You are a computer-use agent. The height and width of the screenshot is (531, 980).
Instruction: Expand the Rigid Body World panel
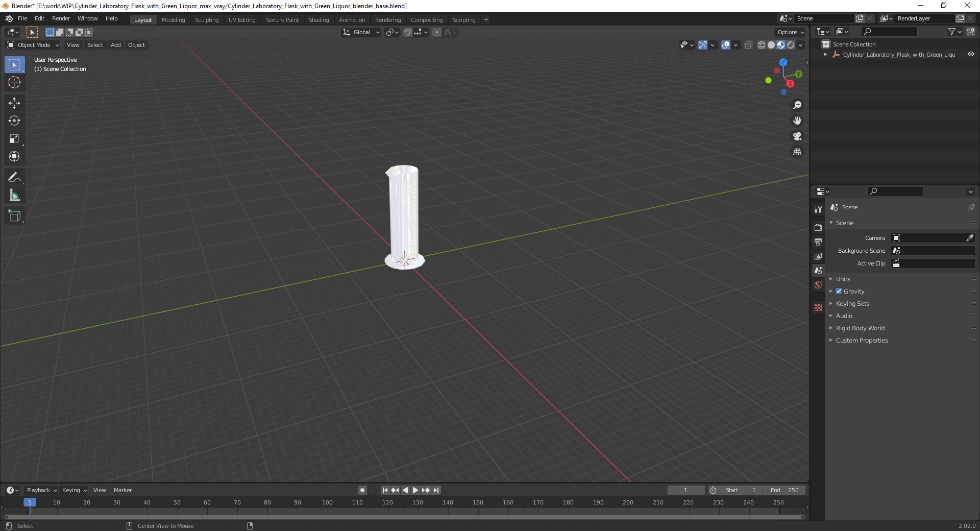(x=860, y=328)
